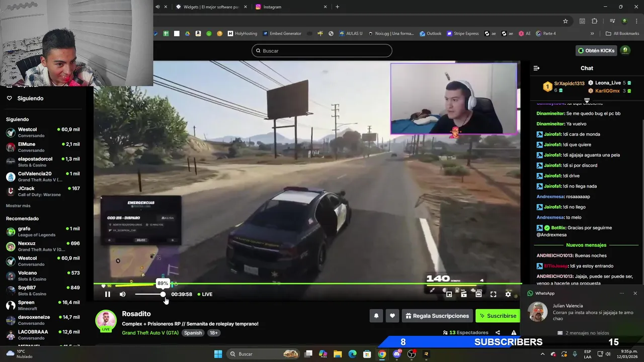
Task: Switch to the Instagram browser tab
Action: pyautogui.click(x=289, y=7)
